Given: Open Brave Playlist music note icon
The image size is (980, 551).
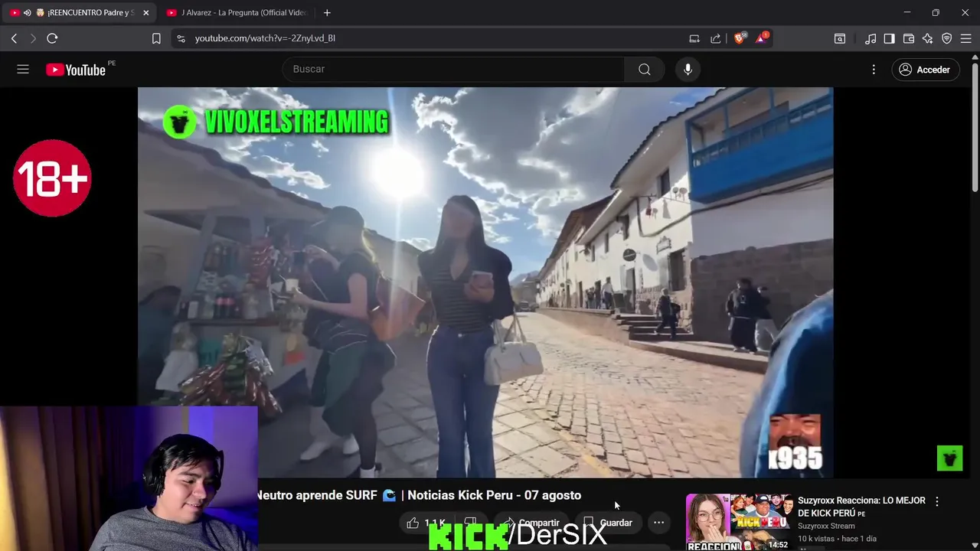Looking at the screenshot, I should [871, 38].
